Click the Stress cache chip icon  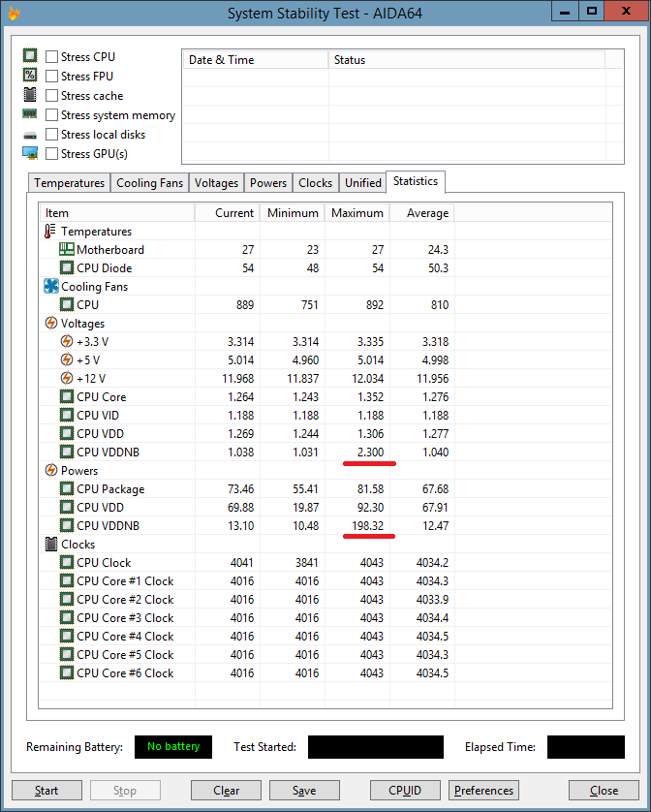[30, 95]
